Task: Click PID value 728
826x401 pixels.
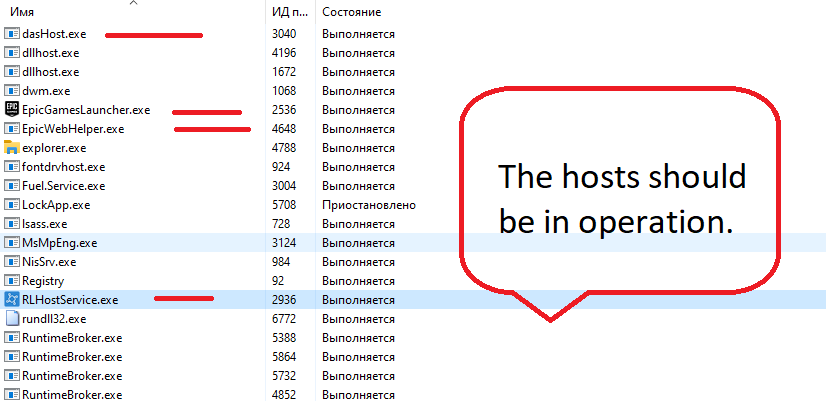Action: tap(281, 224)
